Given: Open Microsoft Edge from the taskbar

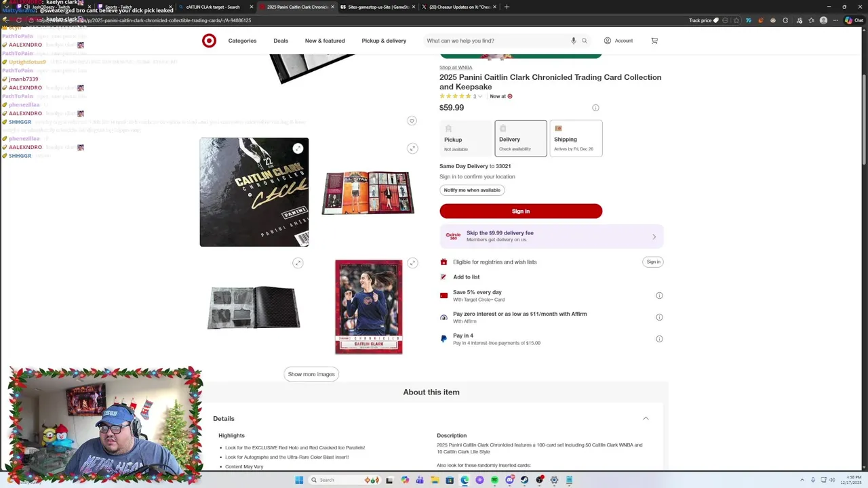Looking at the screenshot, I should click(465, 480).
